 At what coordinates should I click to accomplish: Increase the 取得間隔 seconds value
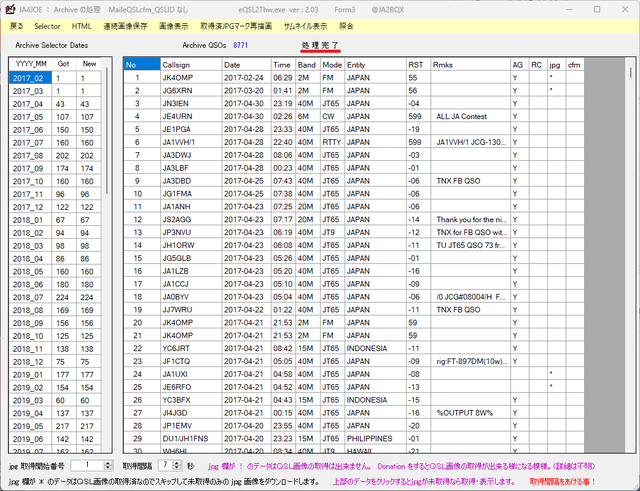(177, 463)
